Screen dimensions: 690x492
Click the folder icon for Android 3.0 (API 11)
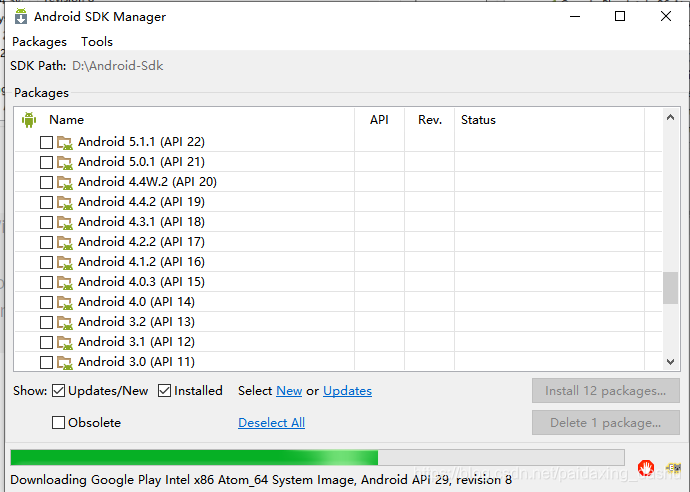point(65,363)
